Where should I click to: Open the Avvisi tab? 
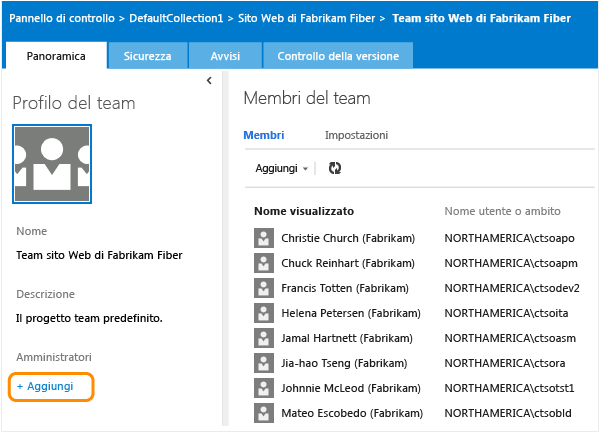pos(225,56)
